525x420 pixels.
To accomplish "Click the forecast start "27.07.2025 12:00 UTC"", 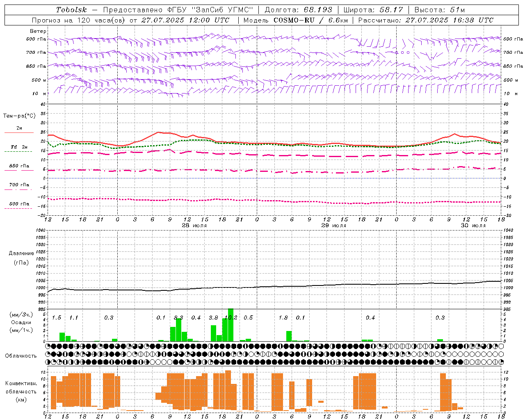I will (x=185, y=20).
